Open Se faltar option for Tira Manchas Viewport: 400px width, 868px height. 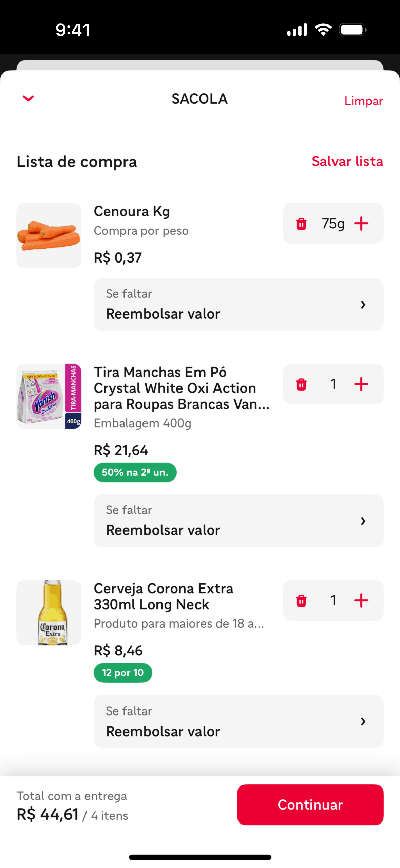pyautogui.click(x=239, y=521)
